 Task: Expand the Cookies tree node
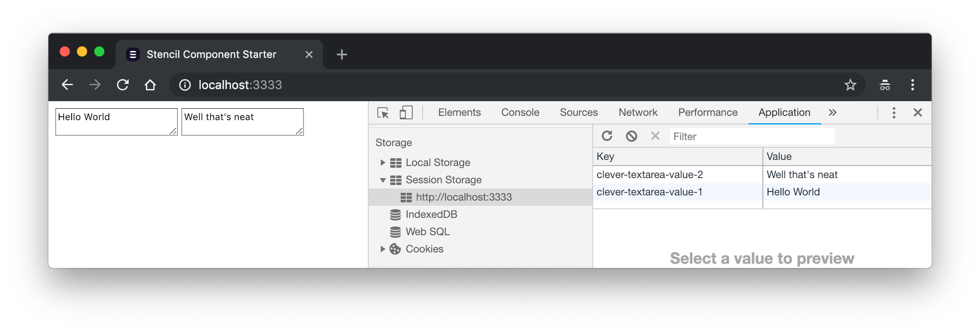(x=383, y=249)
